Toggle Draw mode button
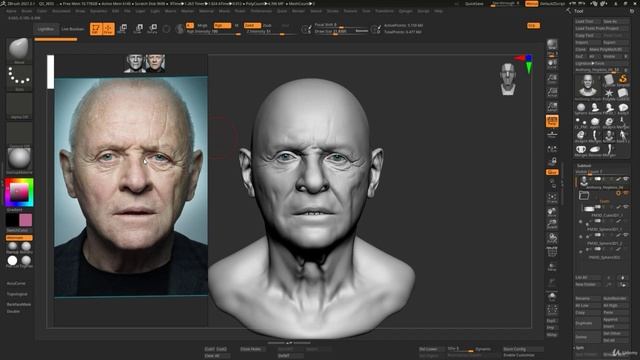 click(x=108, y=29)
